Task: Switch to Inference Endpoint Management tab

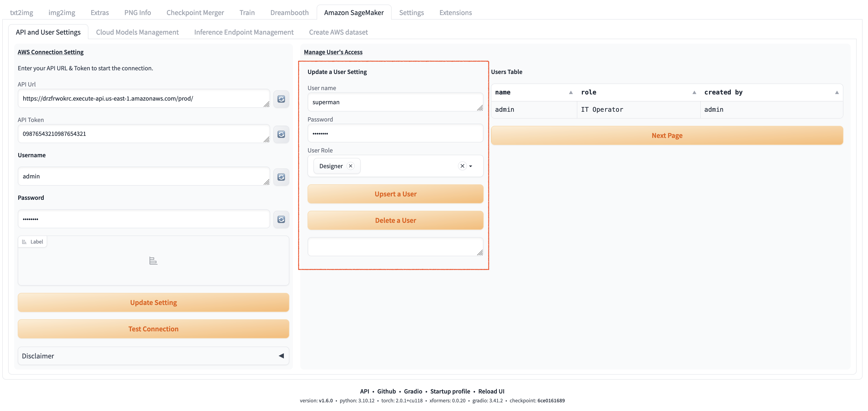Action: point(244,32)
